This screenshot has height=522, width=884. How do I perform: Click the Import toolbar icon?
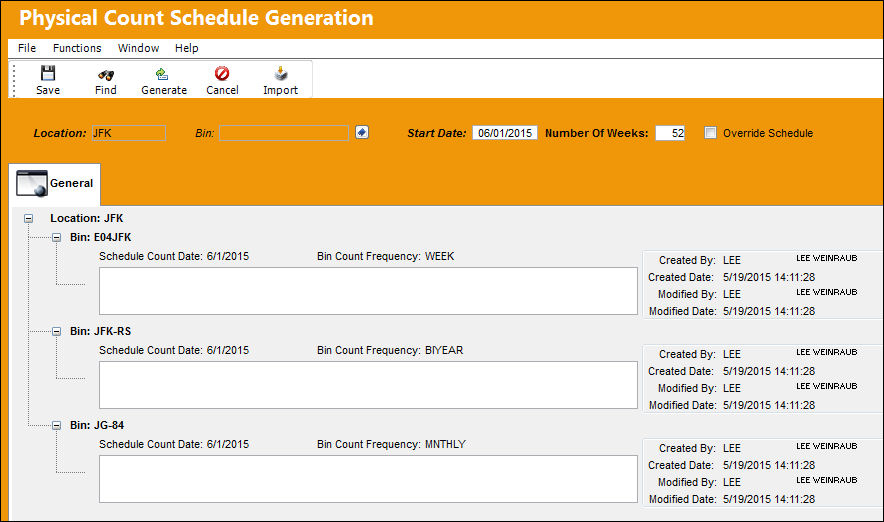280,73
